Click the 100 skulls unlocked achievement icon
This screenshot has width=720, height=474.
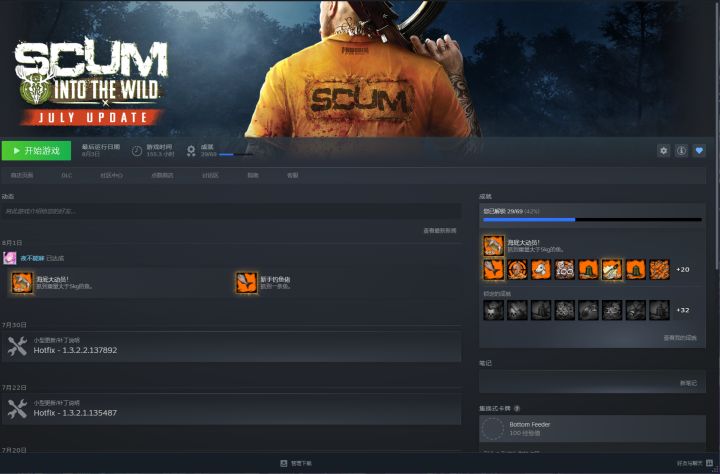pyautogui.click(x=564, y=270)
